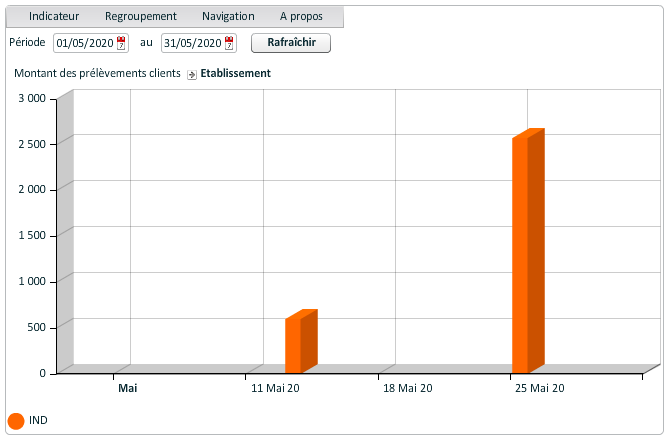Screen dimensions: 670x443
Task: Click the 3 000 y-axis value
Action: point(32,98)
